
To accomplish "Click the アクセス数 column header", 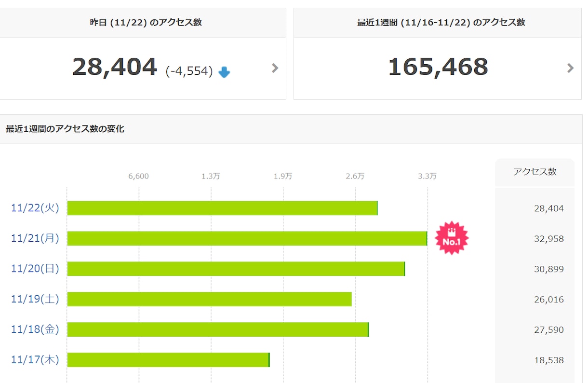I will 535,172.
